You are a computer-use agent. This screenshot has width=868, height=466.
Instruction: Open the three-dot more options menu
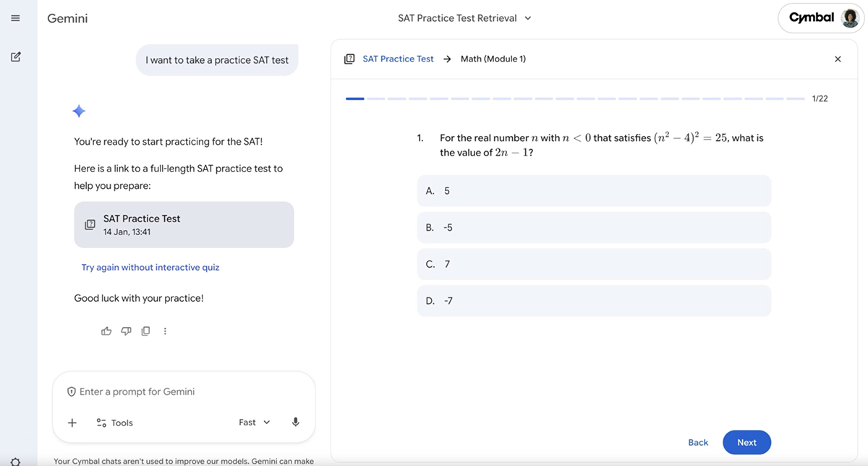pos(165,331)
